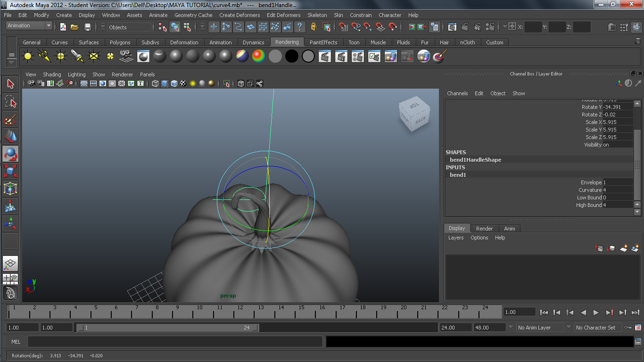
Task: Toggle textured checker display in viewport
Action: tap(183, 83)
